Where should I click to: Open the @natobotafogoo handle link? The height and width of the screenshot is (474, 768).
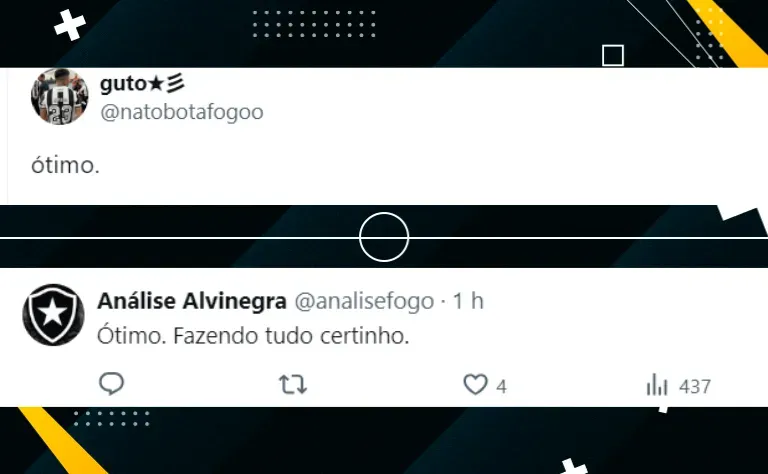pos(182,112)
